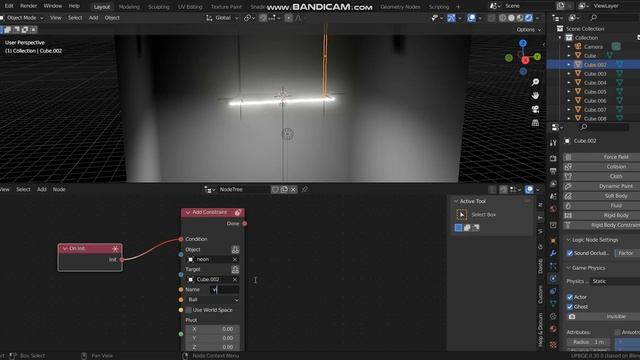Expand the Cube.003 outliner row
The height and width of the screenshot is (360, 640).
569,73
